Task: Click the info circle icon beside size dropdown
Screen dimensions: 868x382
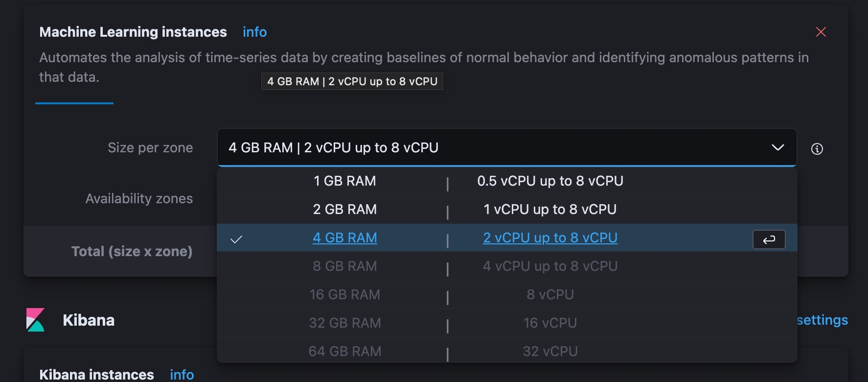Action: [817, 149]
